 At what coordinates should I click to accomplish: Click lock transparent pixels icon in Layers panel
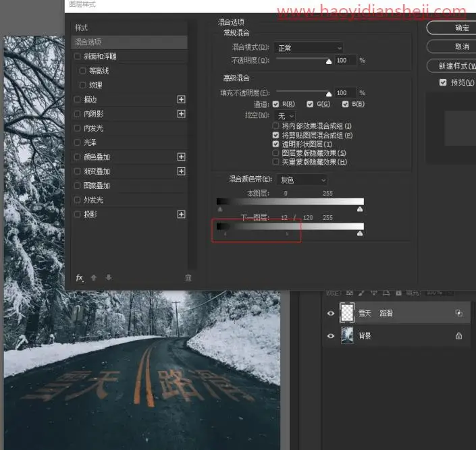pyautogui.click(x=350, y=293)
